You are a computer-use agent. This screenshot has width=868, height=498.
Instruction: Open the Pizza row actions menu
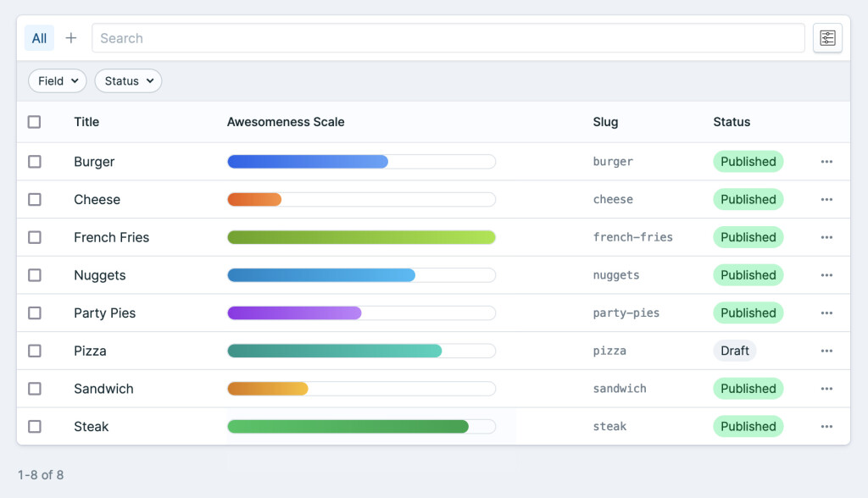point(826,351)
